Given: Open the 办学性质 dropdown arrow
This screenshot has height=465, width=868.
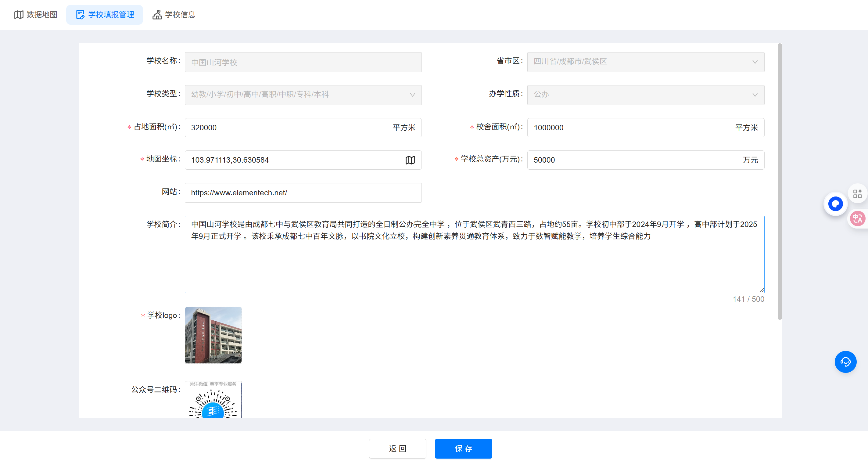Looking at the screenshot, I should pyautogui.click(x=755, y=95).
